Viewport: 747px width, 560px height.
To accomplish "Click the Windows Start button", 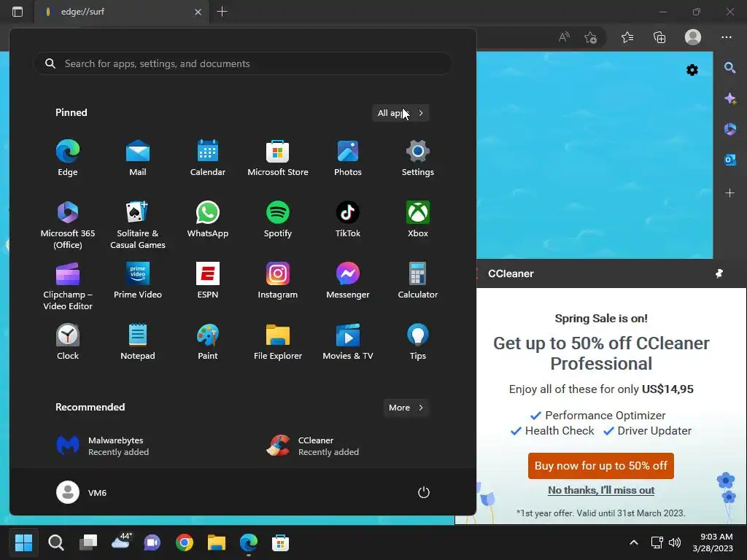I will pos(23,542).
